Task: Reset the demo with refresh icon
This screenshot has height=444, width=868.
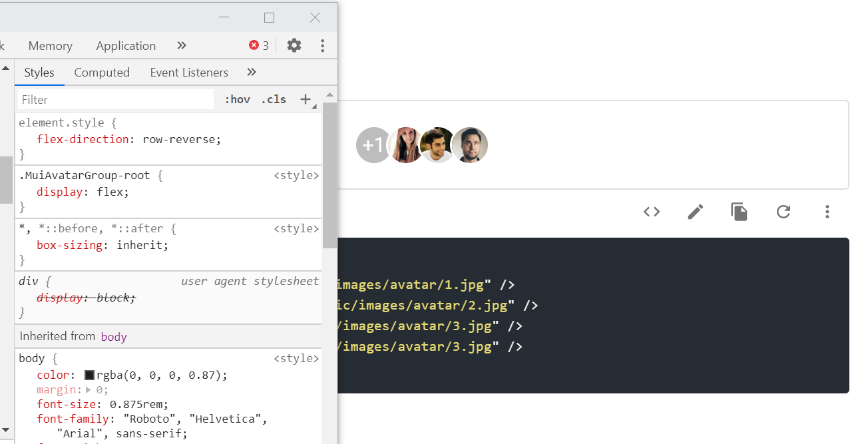Action: (783, 212)
